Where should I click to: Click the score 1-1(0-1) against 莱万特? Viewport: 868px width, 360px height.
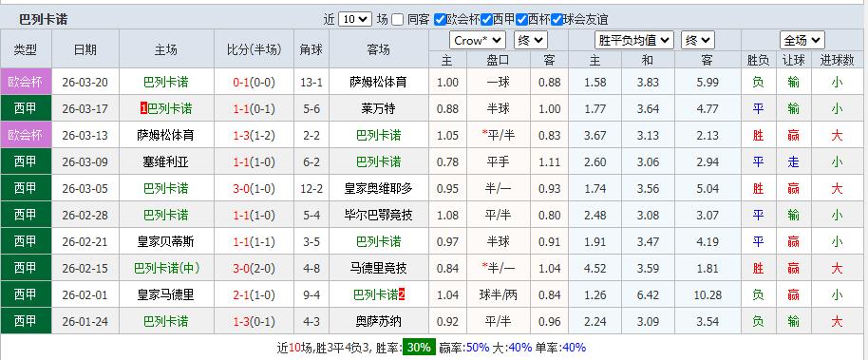click(254, 109)
